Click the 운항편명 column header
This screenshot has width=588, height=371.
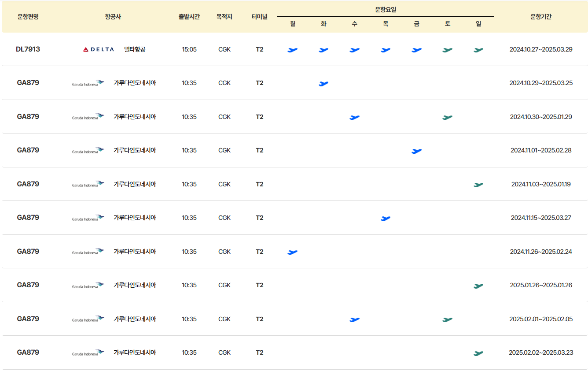(x=28, y=17)
